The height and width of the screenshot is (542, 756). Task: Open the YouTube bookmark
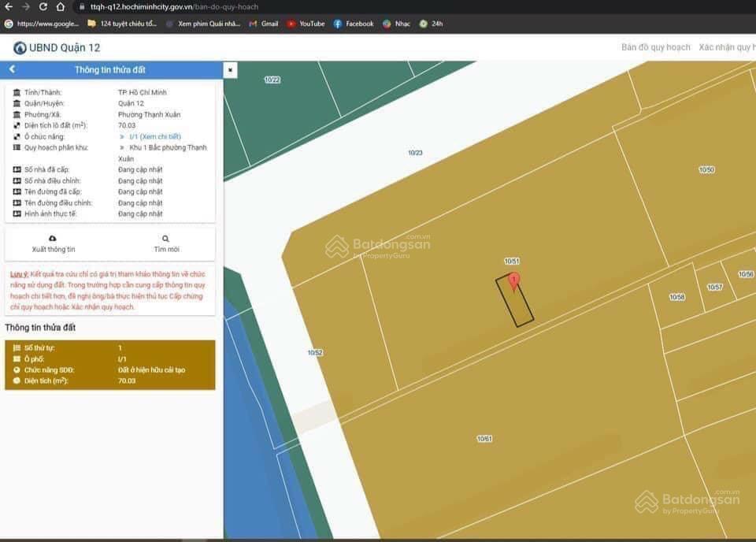click(306, 24)
